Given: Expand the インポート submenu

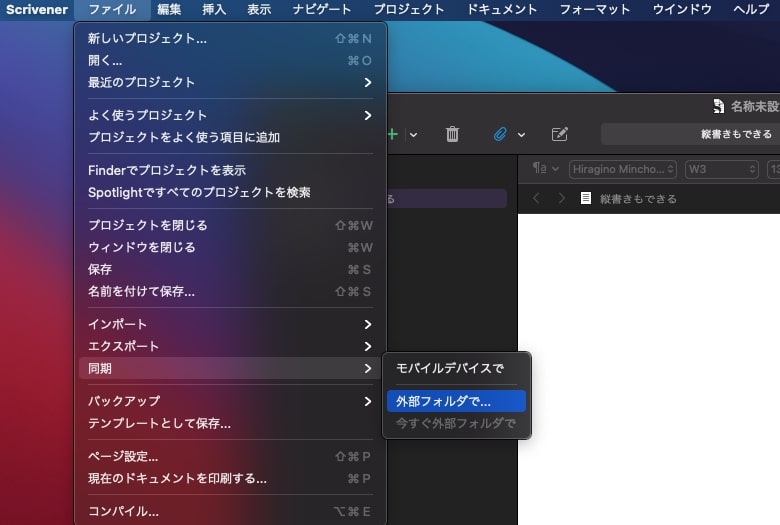Looking at the screenshot, I should 230,324.
